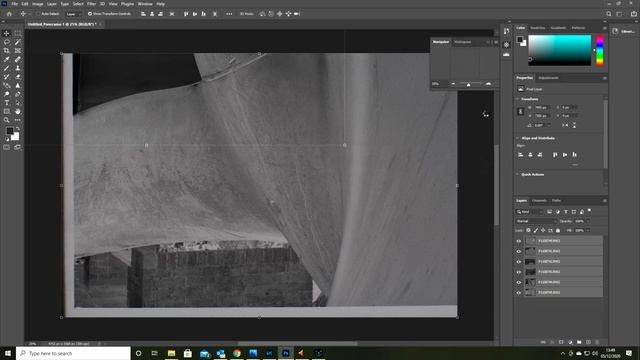640x360 pixels.
Task: Click Properties link width and height icon
Action: pyautogui.click(x=520, y=111)
